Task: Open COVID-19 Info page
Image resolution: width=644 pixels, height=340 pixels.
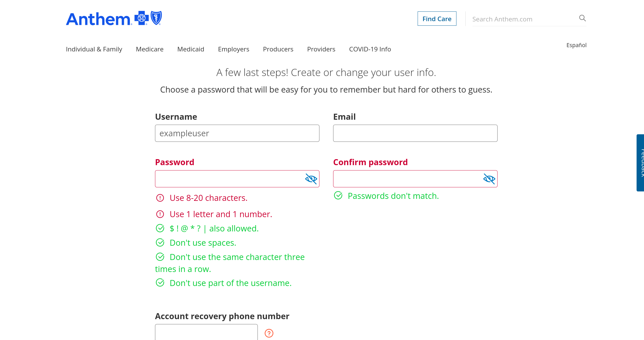Action: 370,49
